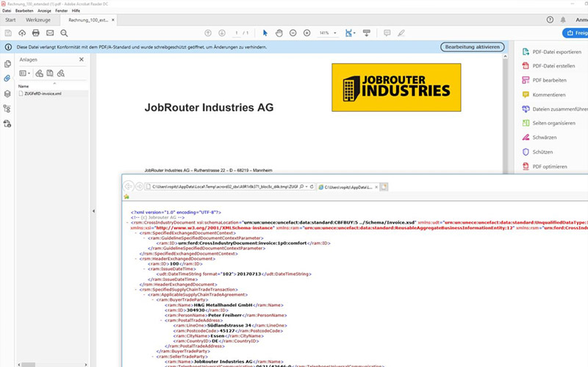588x367 pixels.
Task: Switch to the Start tab
Action: tap(10, 20)
